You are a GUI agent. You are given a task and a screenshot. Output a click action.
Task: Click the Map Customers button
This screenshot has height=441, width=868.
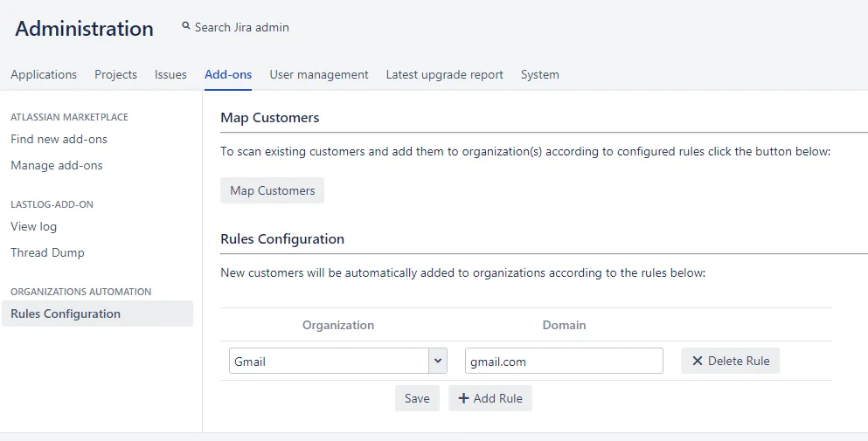coord(272,190)
